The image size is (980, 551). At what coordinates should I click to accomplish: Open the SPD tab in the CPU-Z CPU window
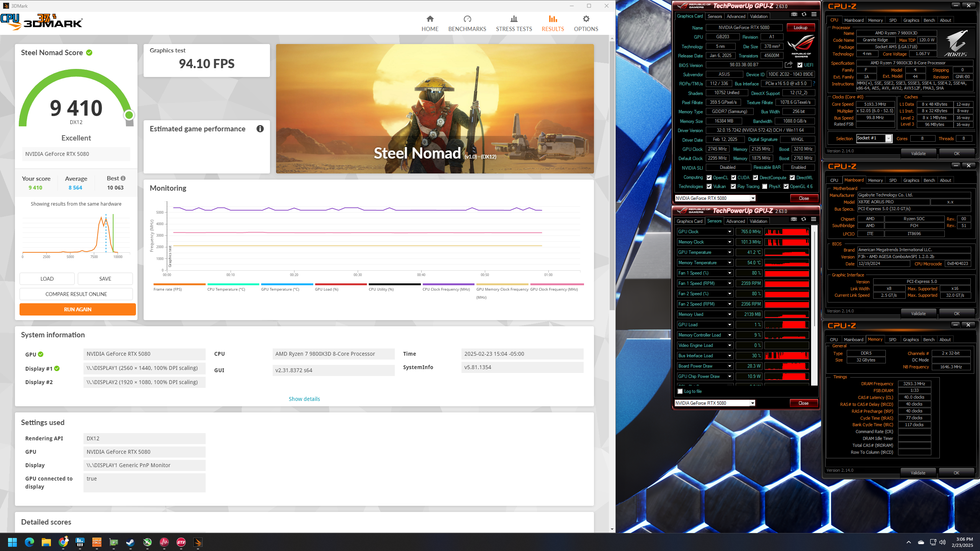pos(893,20)
